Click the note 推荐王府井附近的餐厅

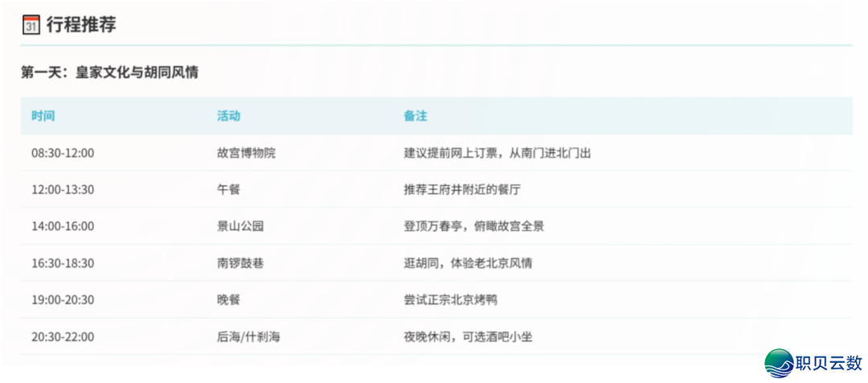462,190
